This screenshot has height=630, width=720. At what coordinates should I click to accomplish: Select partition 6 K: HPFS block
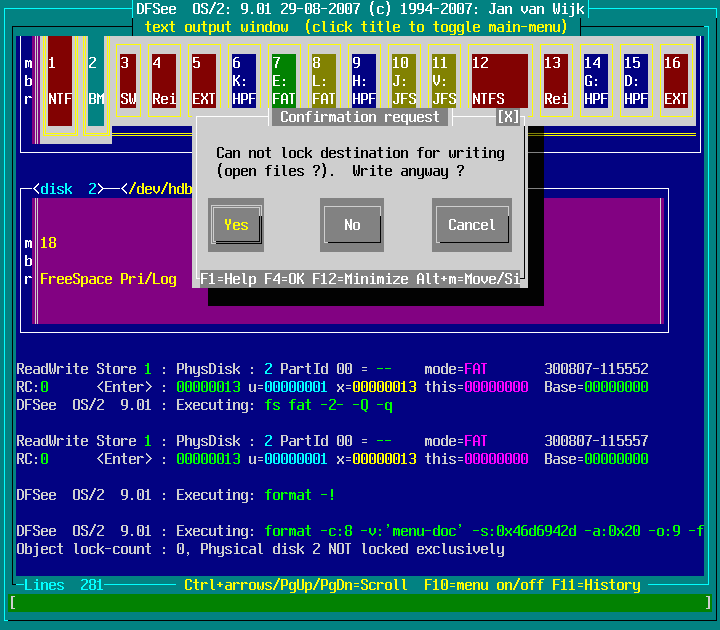click(x=244, y=81)
